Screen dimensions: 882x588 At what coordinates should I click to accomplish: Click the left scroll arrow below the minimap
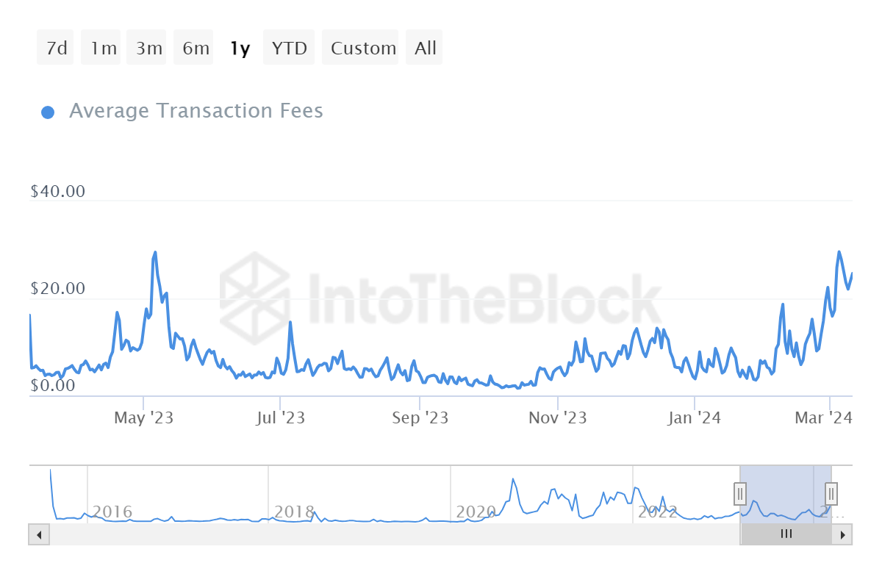click(38, 534)
